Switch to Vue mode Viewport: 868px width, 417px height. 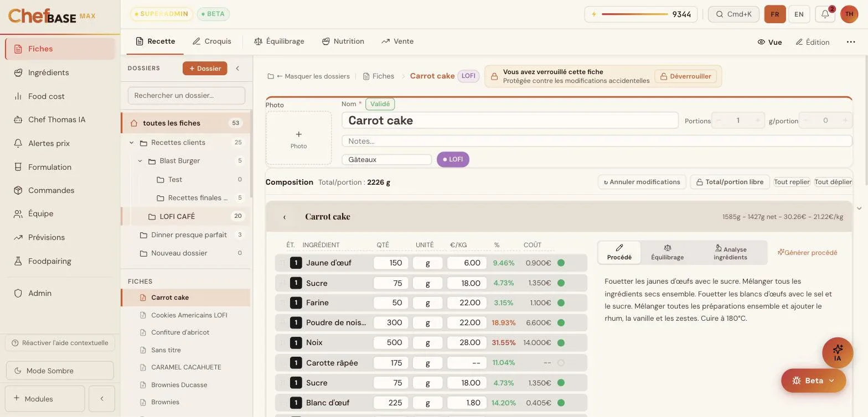(x=769, y=42)
